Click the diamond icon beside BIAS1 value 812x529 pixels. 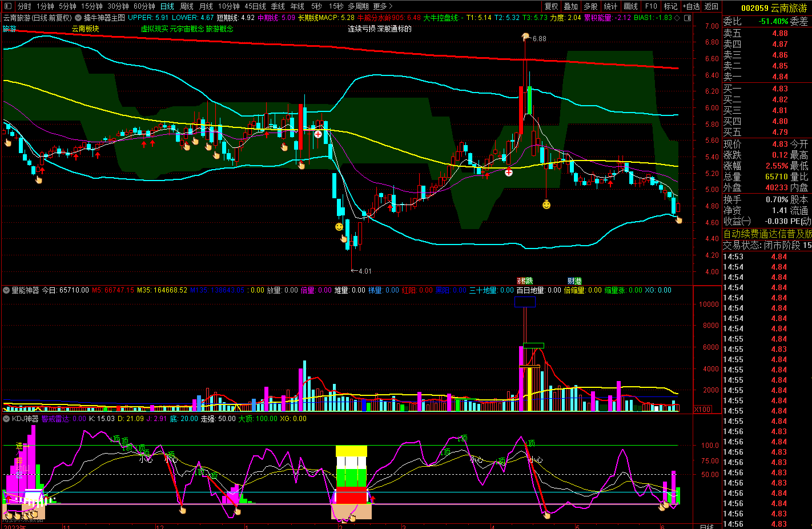pyautogui.click(x=677, y=18)
